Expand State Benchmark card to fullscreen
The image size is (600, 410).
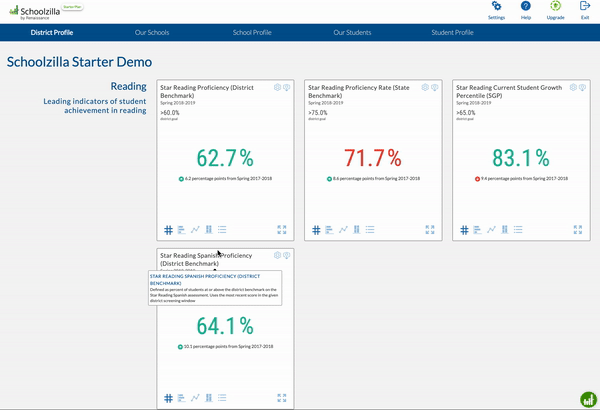[430, 230]
